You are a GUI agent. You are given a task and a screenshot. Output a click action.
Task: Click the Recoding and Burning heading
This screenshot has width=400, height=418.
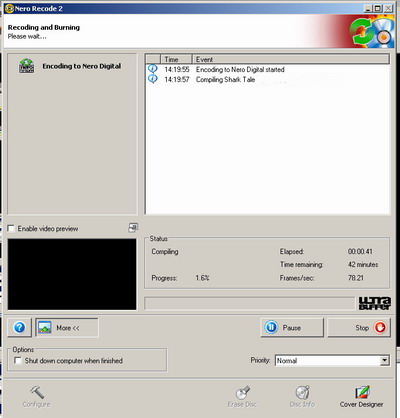point(44,27)
